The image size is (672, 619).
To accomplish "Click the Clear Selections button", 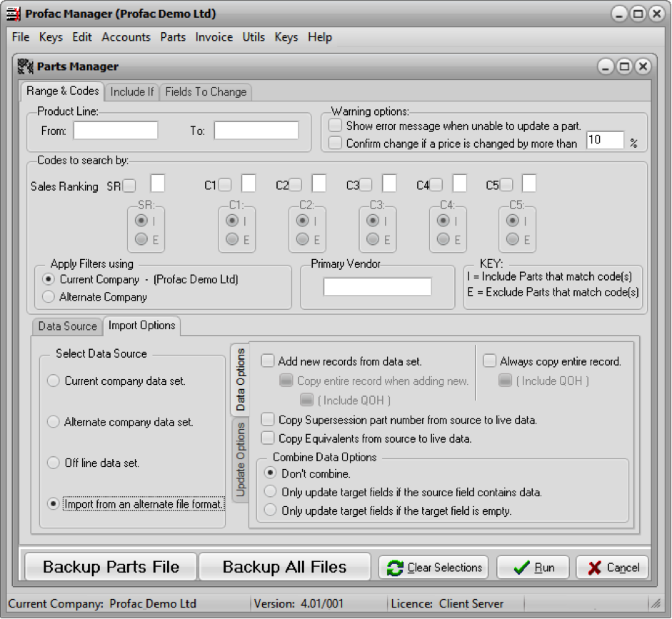I will click(x=433, y=568).
